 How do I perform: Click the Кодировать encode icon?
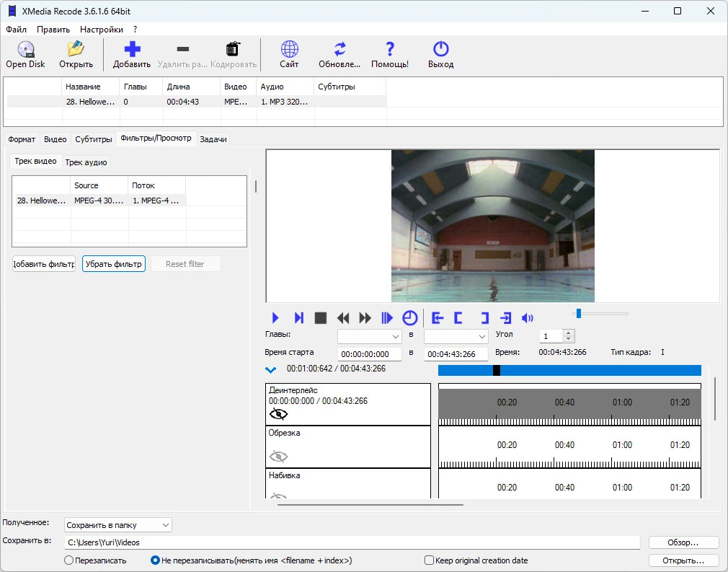click(x=233, y=49)
